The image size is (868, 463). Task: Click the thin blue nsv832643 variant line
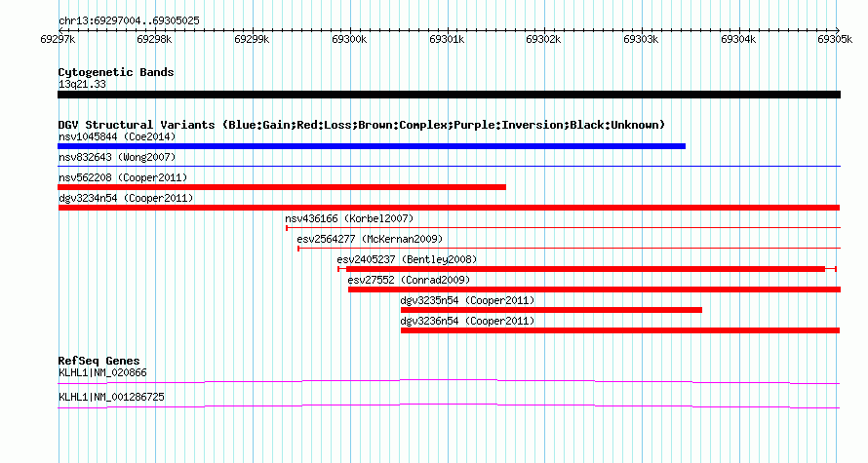449,167
